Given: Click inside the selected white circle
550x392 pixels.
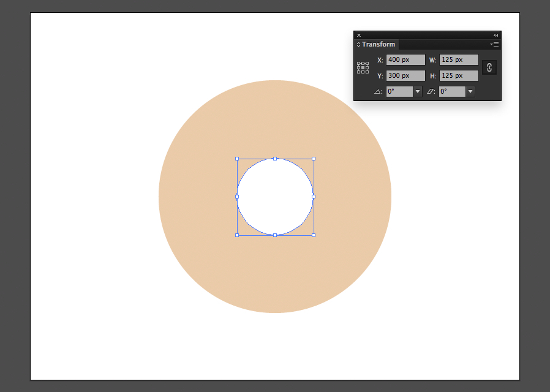Looking at the screenshot, I should tap(275, 197).
